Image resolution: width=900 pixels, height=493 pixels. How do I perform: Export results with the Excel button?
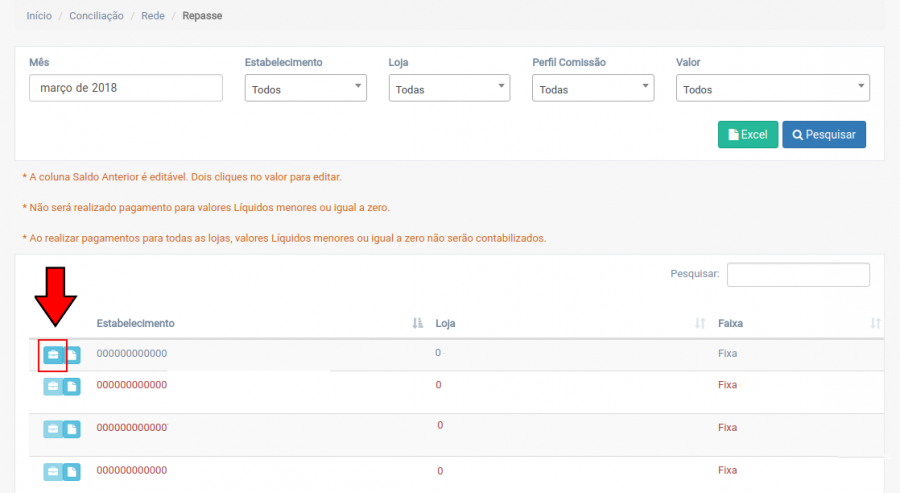coord(747,135)
